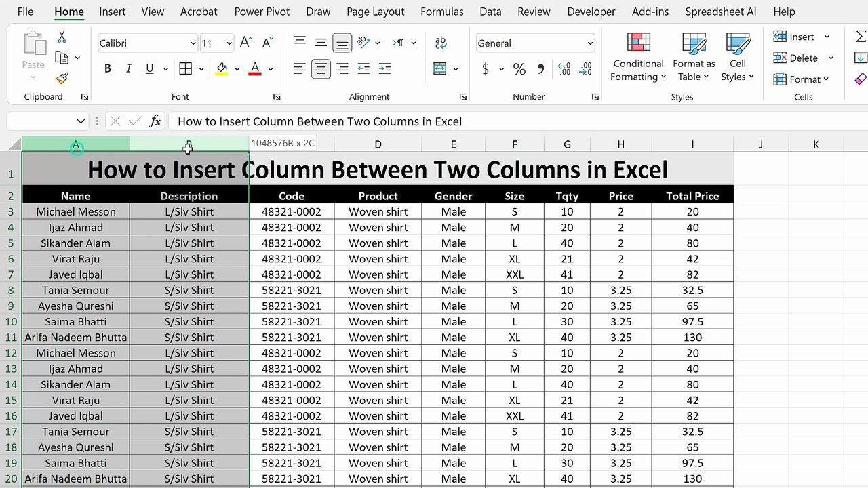Click the Wrap Text icon
The width and height of the screenshot is (868, 488).
441,43
